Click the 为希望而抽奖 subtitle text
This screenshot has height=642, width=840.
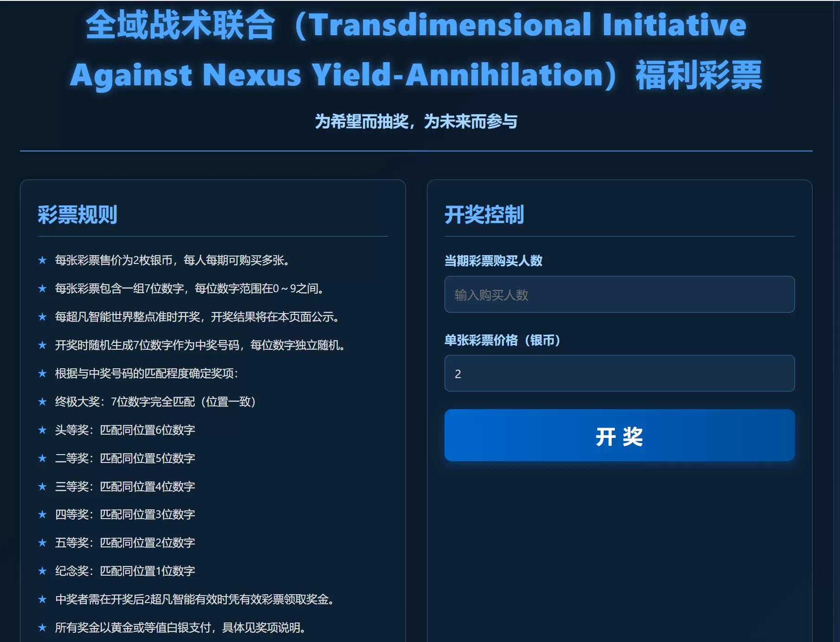[416, 122]
